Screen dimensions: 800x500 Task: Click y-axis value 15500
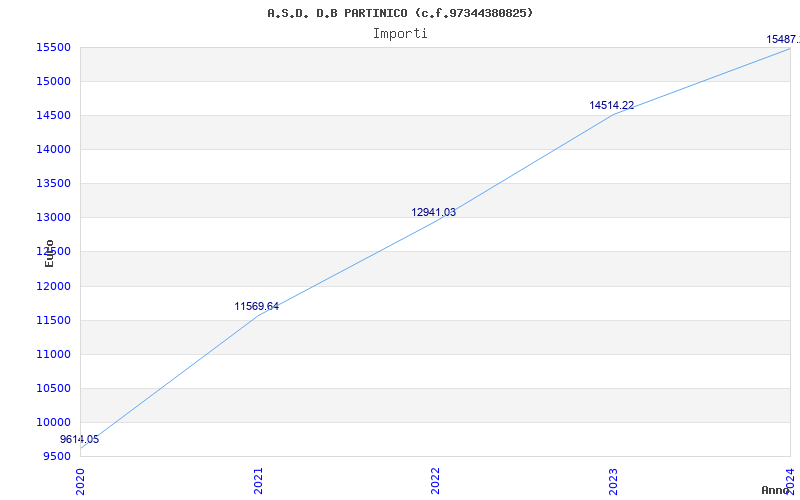pos(53,47)
